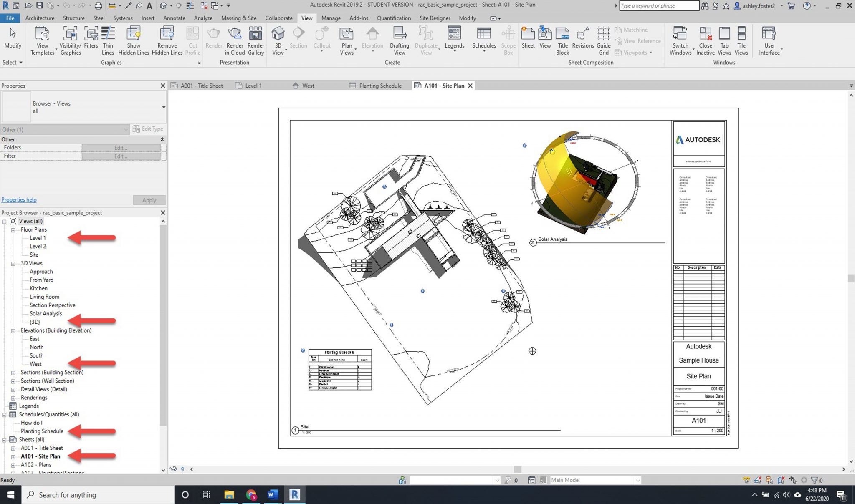The image size is (855, 504).
Task: Click the keyword search field
Action: pyautogui.click(x=658, y=5)
